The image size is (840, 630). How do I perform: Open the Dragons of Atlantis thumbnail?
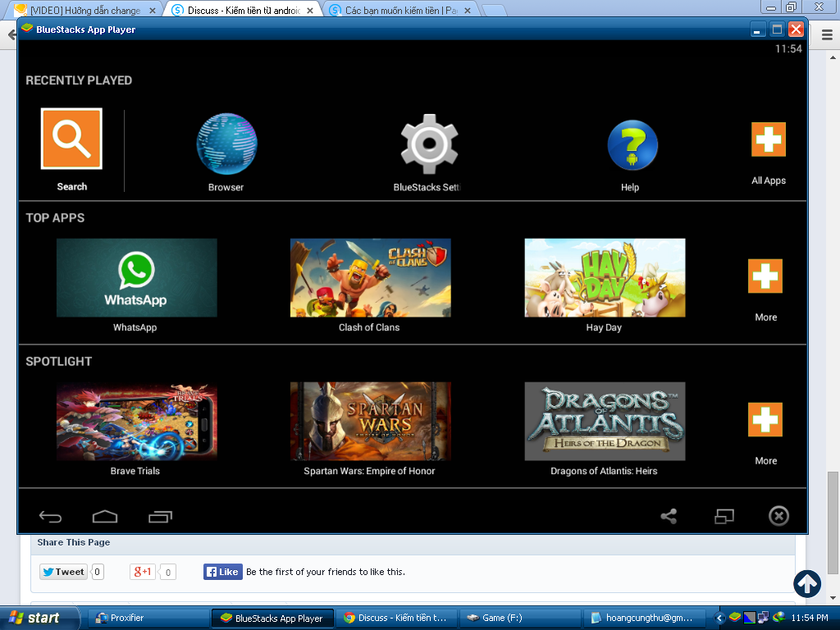pos(605,421)
